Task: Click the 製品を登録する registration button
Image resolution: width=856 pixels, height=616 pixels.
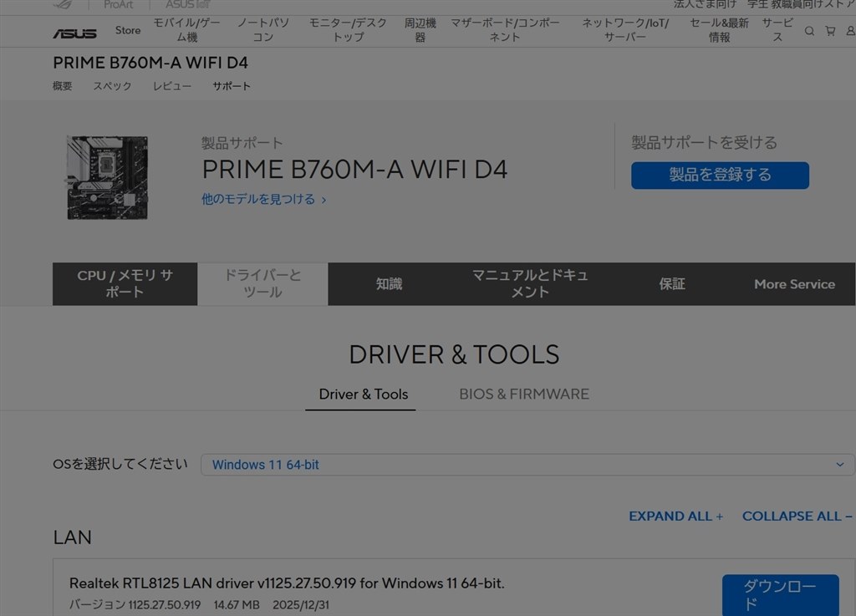Action: point(720,176)
